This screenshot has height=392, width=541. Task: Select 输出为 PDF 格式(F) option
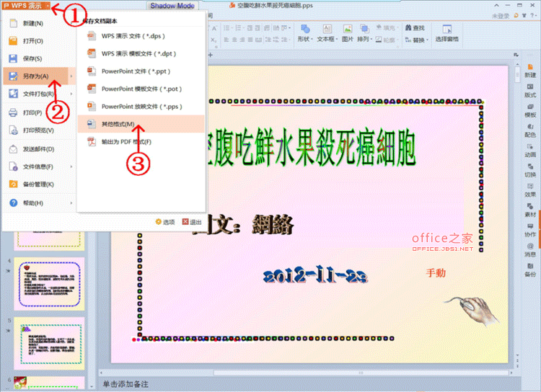tap(141, 142)
